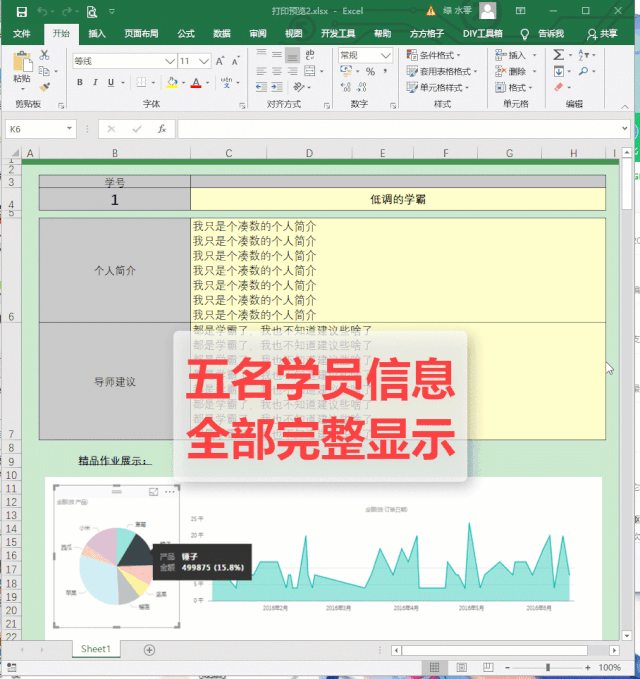Open the 数据 ribbon tab

coord(222,34)
